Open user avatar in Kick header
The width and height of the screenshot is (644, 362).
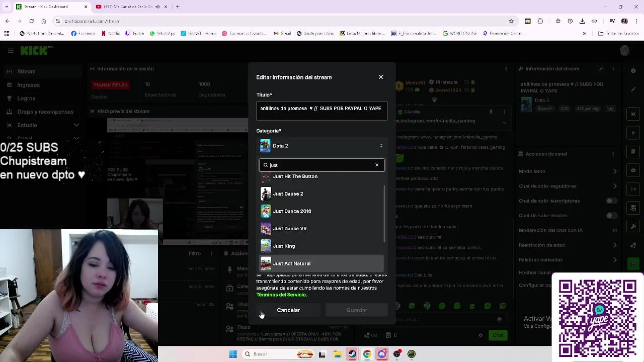tap(625, 51)
